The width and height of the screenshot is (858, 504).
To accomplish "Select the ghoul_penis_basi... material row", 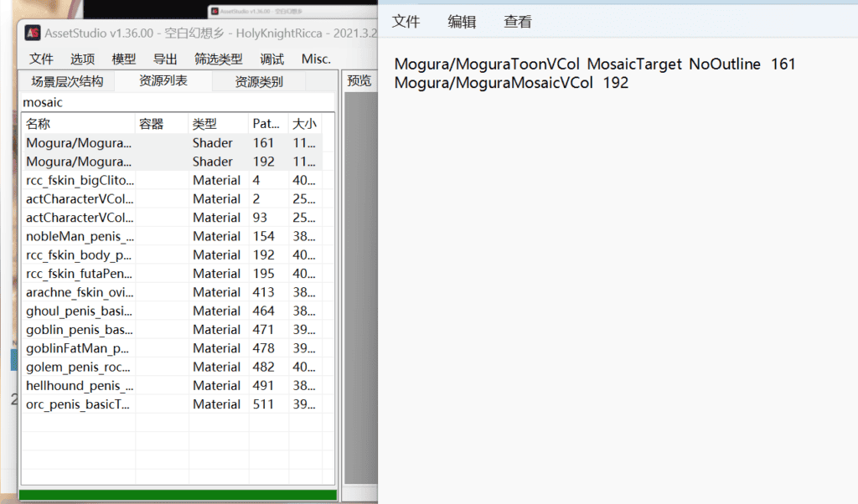I will tap(173, 311).
